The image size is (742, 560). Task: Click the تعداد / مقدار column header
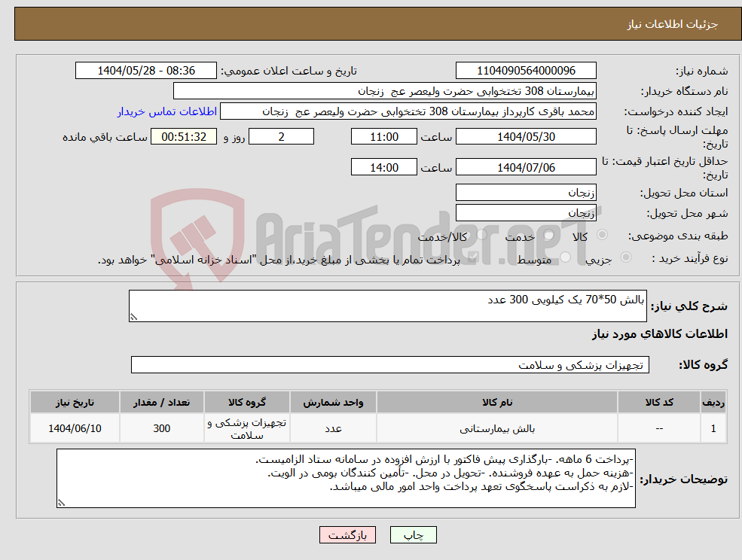coord(162,402)
